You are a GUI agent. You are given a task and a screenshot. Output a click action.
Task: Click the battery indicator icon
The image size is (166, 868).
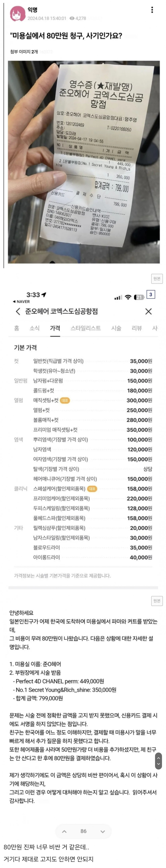(139, 297)
